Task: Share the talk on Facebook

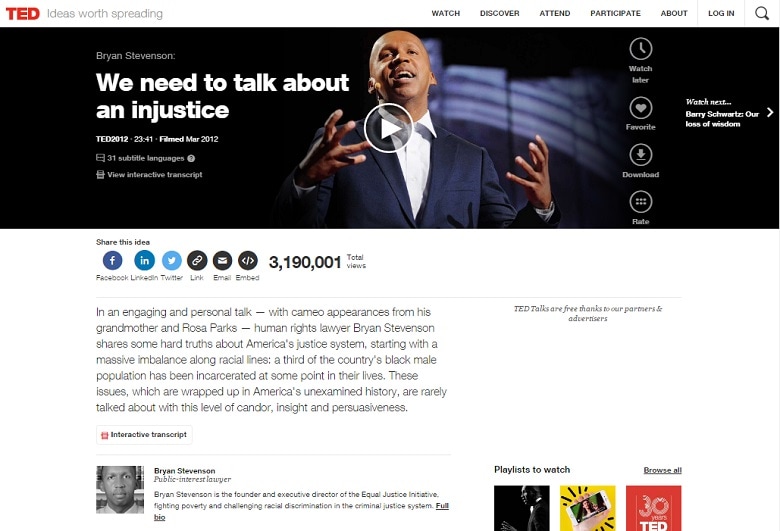Action: [x=112, y=260]
